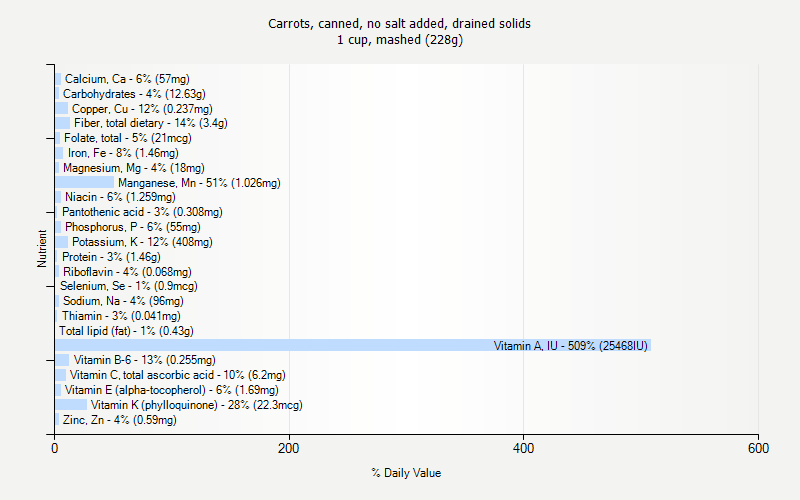Click the x-axis tick label '400'
Image resolution: width=800 pixels, height=500 pixels.
click(x=523, y=448)
